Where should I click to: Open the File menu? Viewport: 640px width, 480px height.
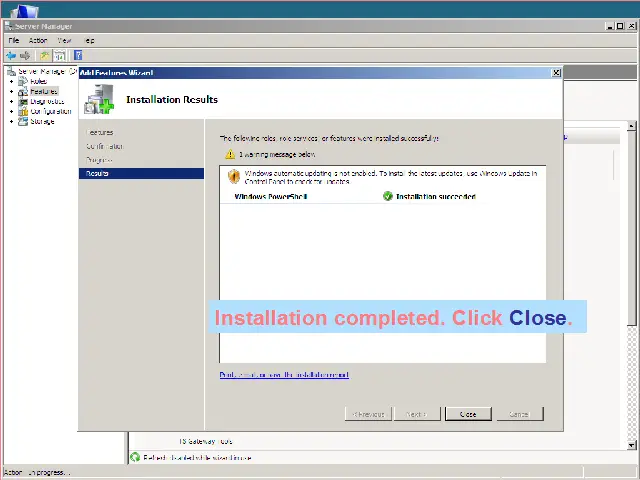[x=14, y=40]
